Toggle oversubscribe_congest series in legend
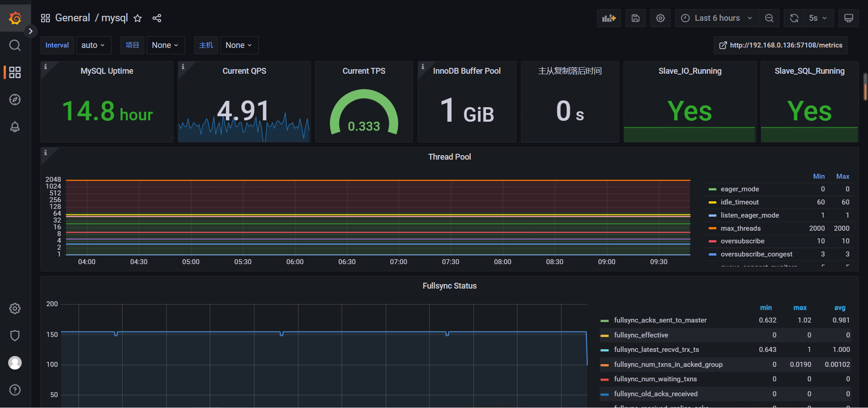Viewport: 868px width, 408px height. pyautogui.click(x=756, y=254)
